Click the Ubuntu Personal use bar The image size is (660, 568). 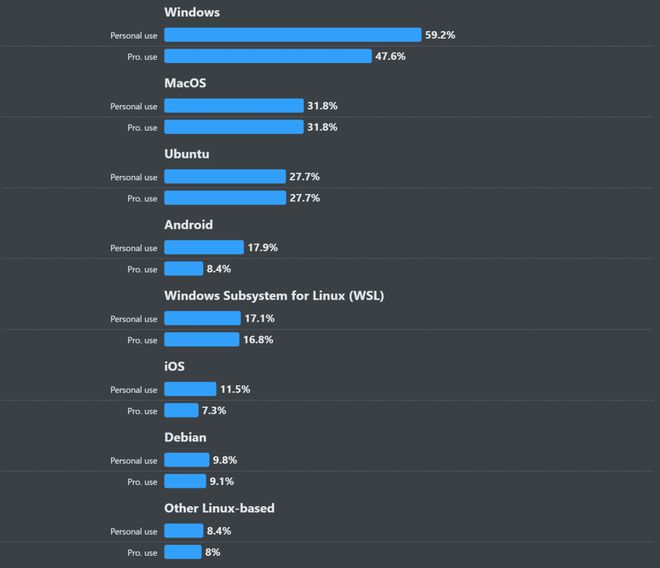(225, 176)
